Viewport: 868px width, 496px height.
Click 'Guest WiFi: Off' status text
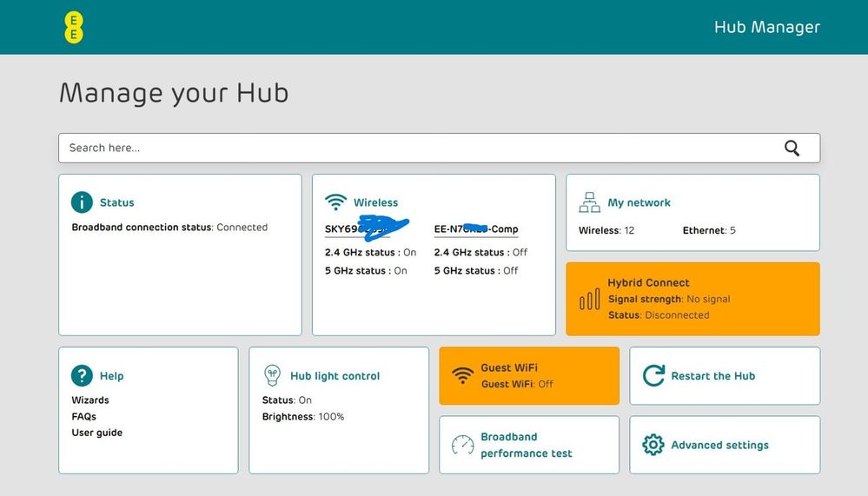pyautogui.click(x=517, y=384)
